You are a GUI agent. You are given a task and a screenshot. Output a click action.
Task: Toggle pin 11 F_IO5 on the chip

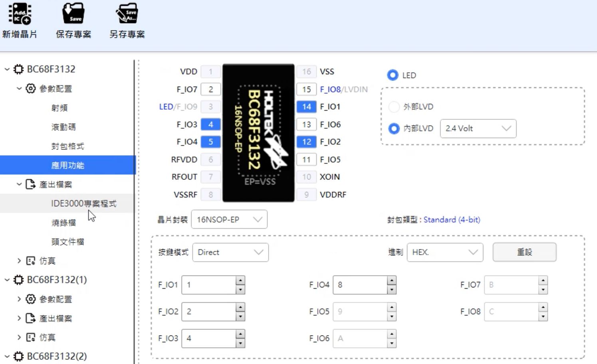point(306,160)
